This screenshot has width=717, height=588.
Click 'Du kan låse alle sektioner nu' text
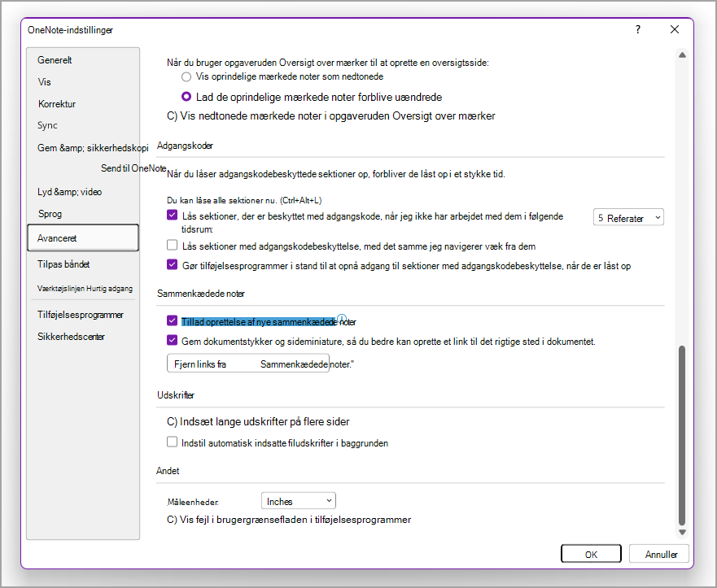tap(244, 201)
